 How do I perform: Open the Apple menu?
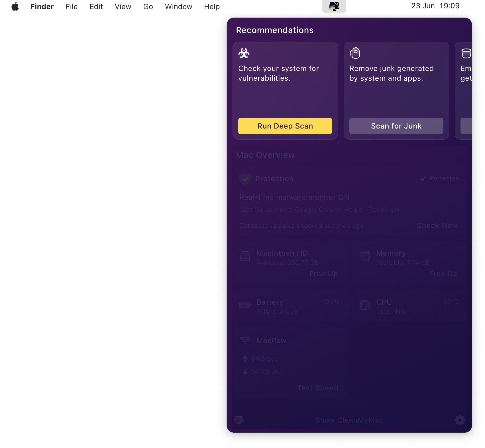[15, 6]
